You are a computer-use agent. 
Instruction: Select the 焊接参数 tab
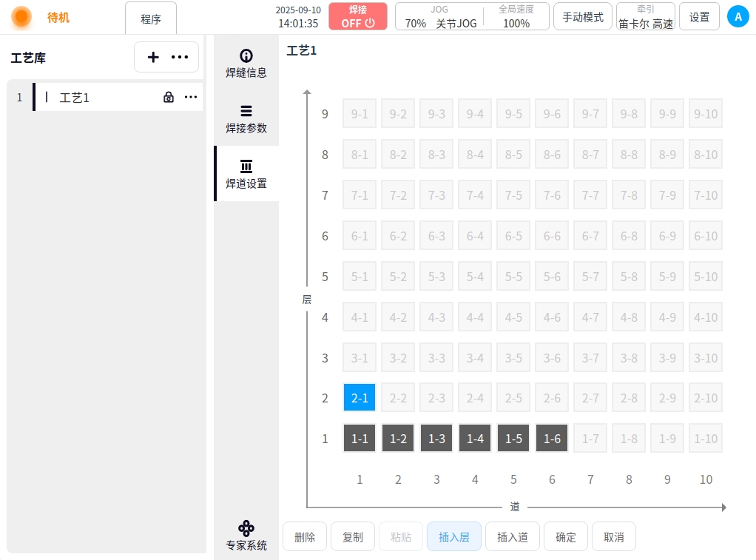pos(246,118)
